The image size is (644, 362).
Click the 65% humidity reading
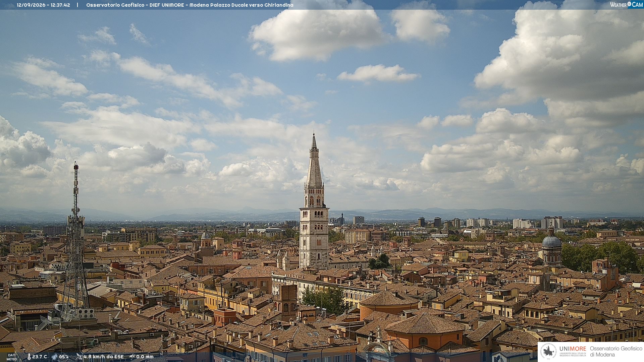(x=64, y=357)
